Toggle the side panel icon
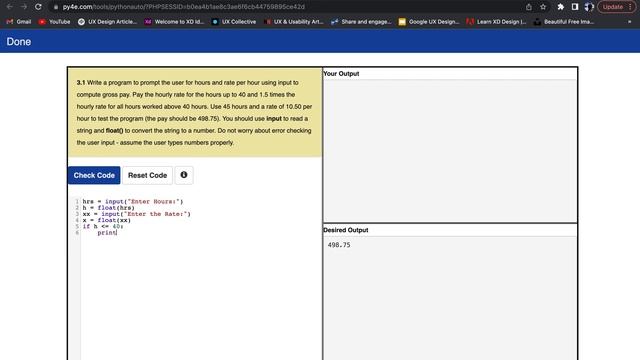 tap(575, 7)
